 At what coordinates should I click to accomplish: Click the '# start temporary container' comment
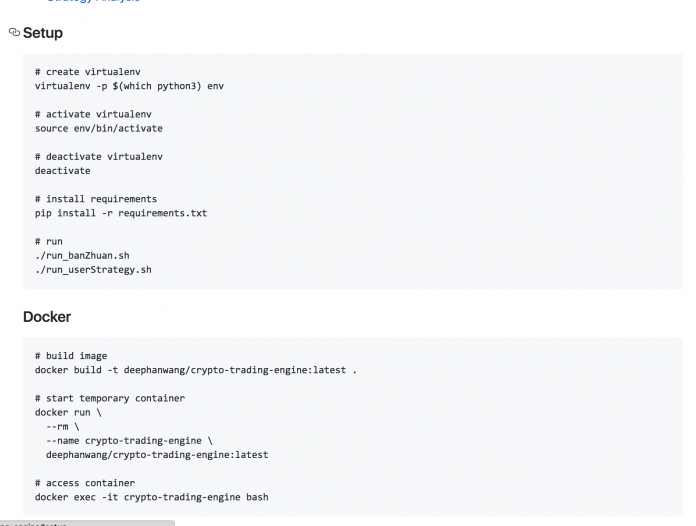pos(110,398)
